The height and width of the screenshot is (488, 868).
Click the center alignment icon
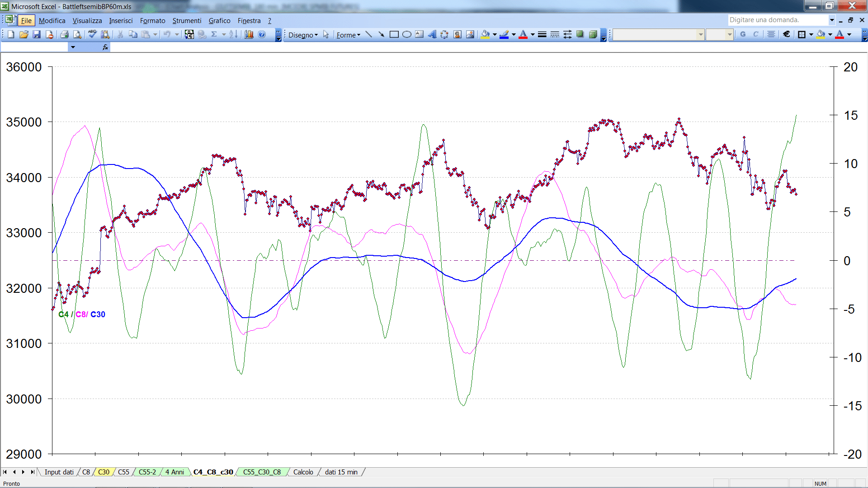[x=771, y=34]
